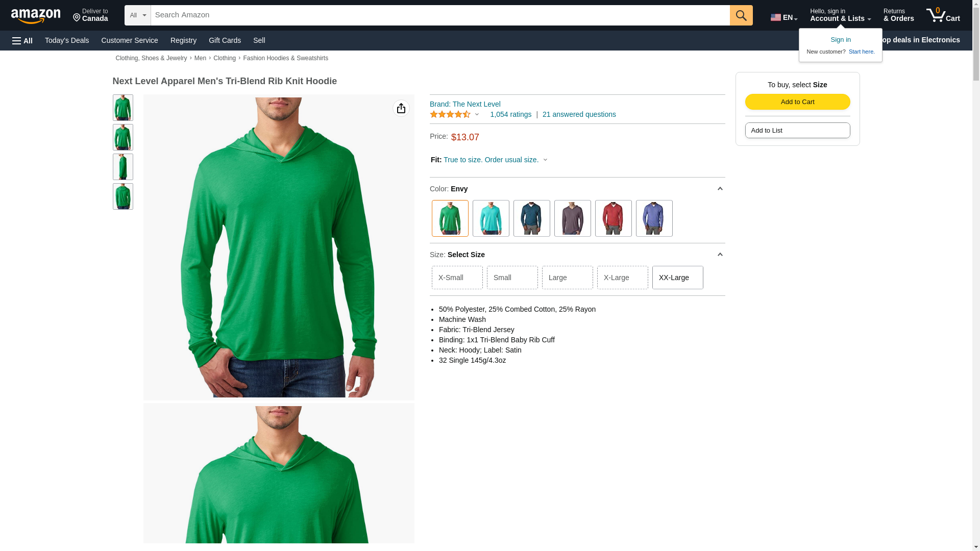Open Gift Cards in navigation bar

click(225, 40)
